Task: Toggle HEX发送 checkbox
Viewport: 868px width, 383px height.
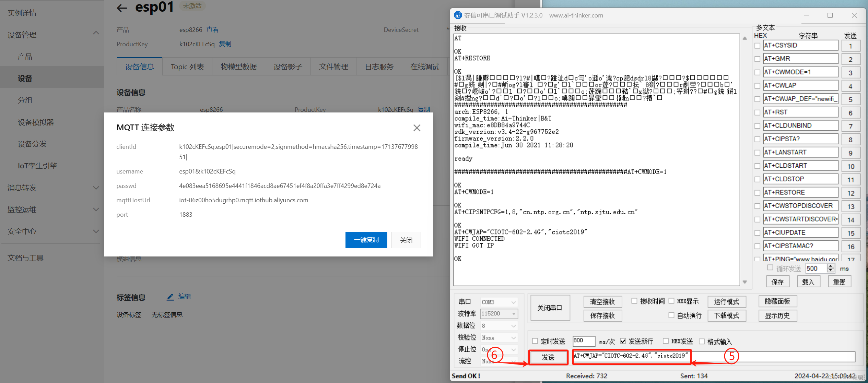Action: pos(666,341)
